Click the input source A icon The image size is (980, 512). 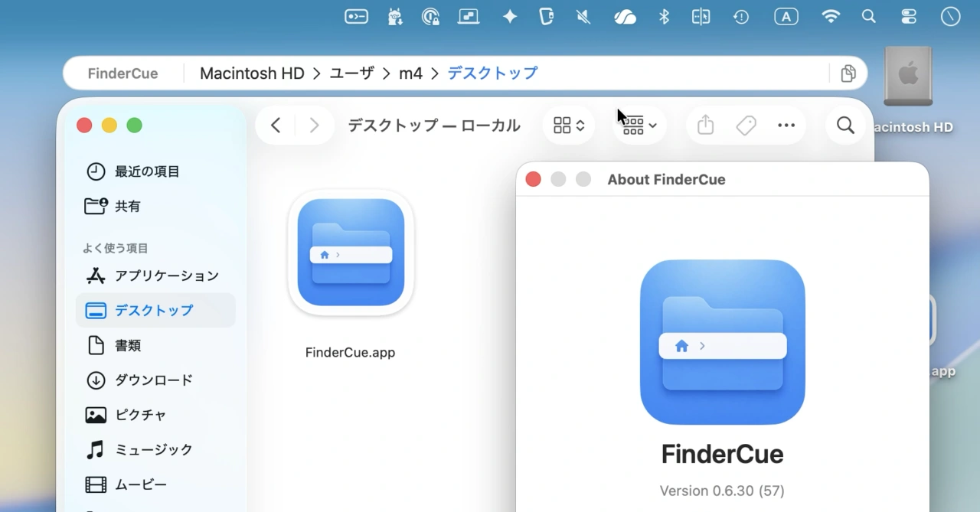(x=786, y=17)
